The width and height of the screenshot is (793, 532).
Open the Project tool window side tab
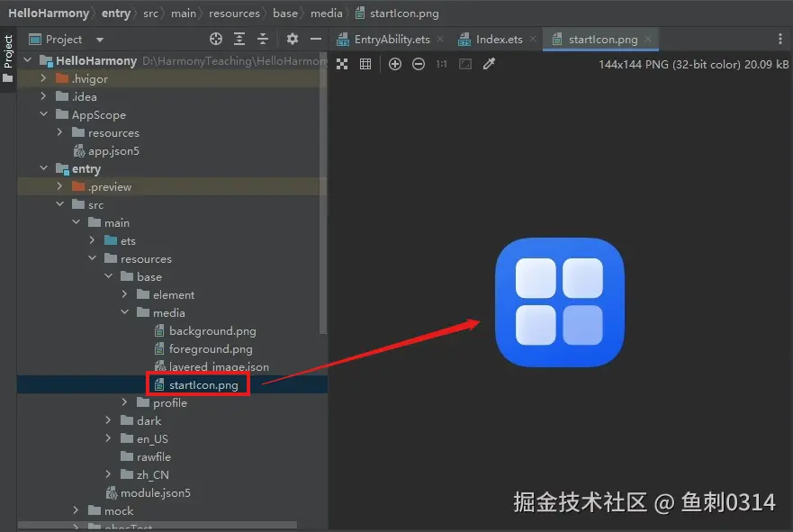(8, 51)
